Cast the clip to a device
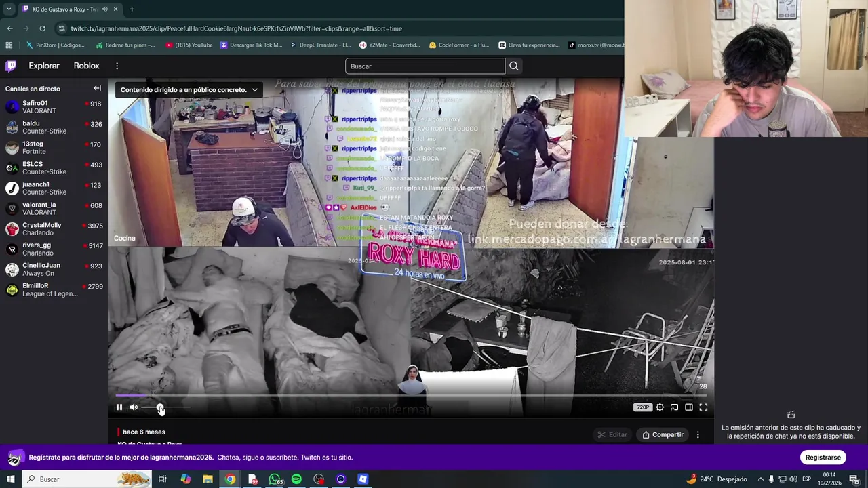This screenshot has height=488, width=868. (x=674, y=407)
